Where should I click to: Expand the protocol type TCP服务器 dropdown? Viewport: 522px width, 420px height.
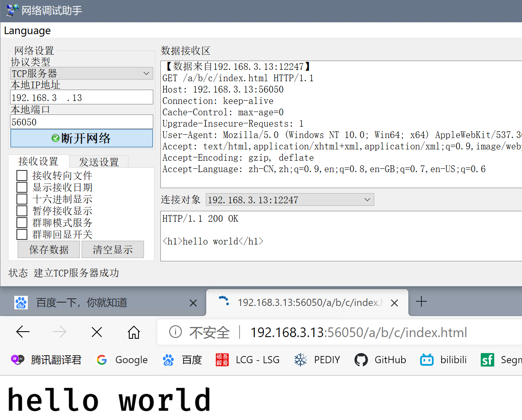(81, 73)
